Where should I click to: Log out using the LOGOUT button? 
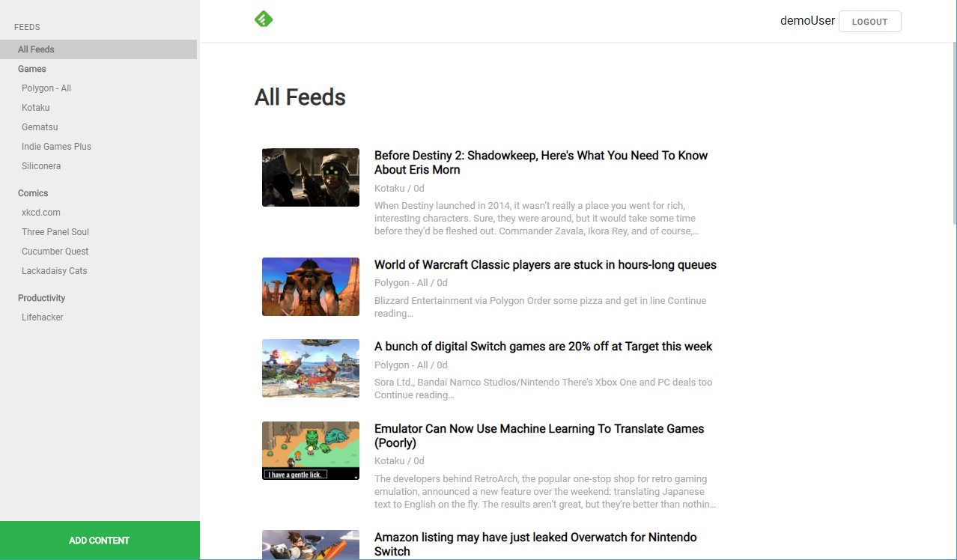click(869, 22)
